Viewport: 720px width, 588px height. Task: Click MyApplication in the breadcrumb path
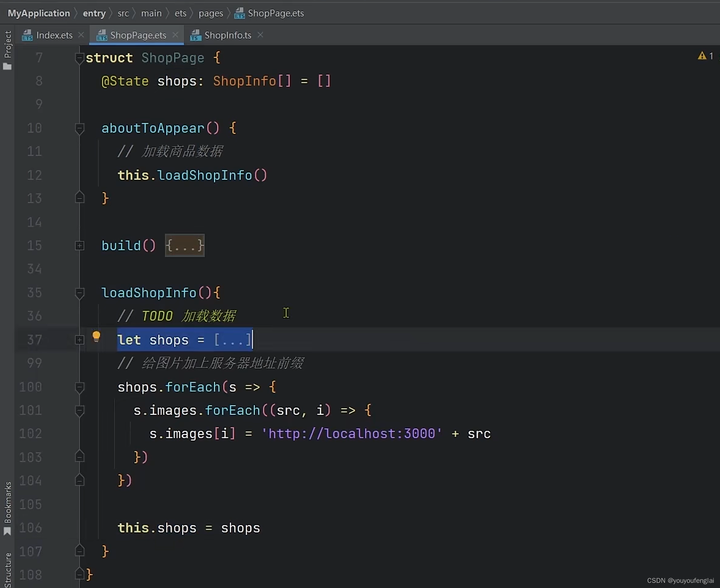click(39, 13)
